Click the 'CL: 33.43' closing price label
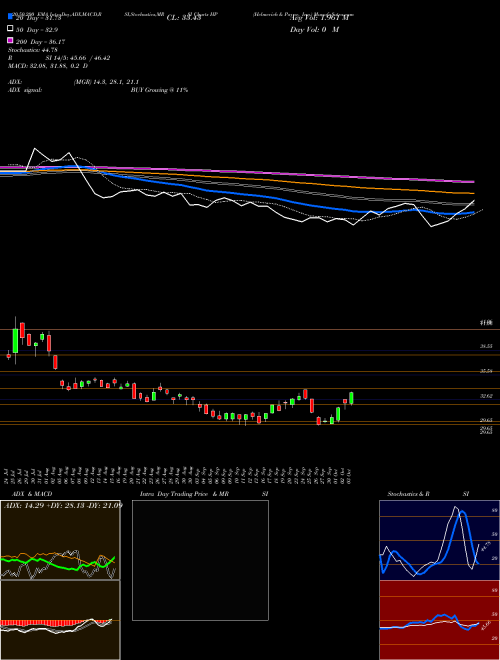This screenshot has height=660, width=500. 184,18
